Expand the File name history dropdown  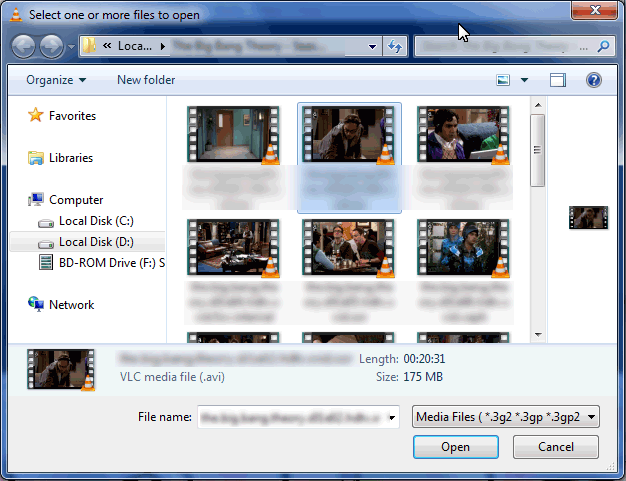[x=392, y=417]
